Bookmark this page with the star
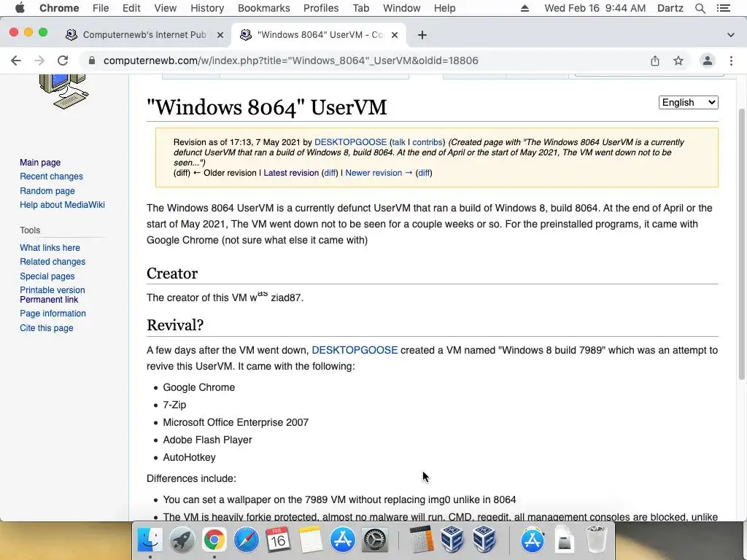The width and height of the screenshot is (747, 560). (x=678, y=61)
